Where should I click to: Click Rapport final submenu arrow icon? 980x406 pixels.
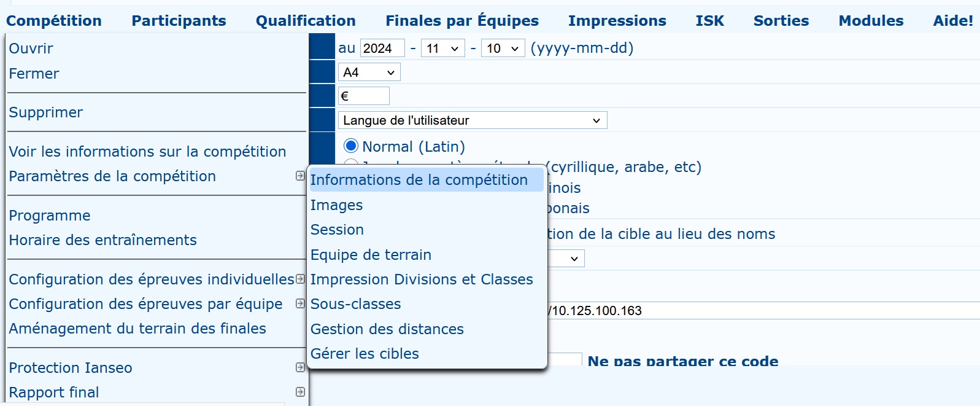(300, 392)
